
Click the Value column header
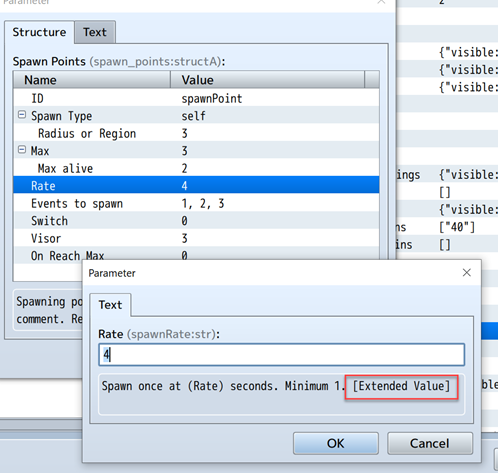point(267,80)
